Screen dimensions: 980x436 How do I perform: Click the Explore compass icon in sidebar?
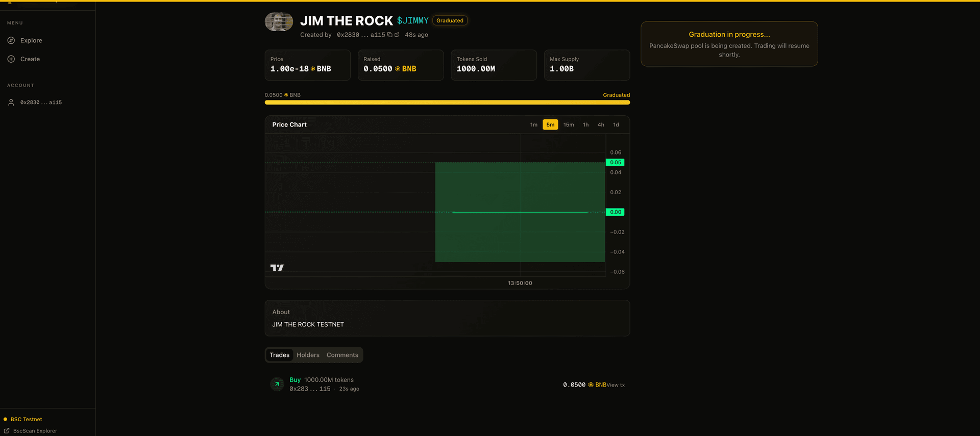[x=11, y=40]
